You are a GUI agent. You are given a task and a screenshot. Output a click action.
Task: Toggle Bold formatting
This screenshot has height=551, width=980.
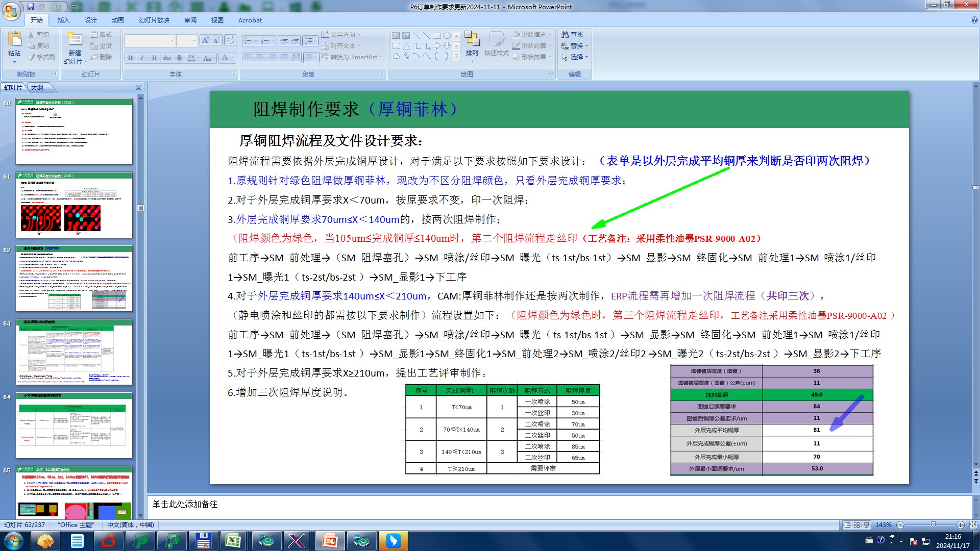pos(130,58)
